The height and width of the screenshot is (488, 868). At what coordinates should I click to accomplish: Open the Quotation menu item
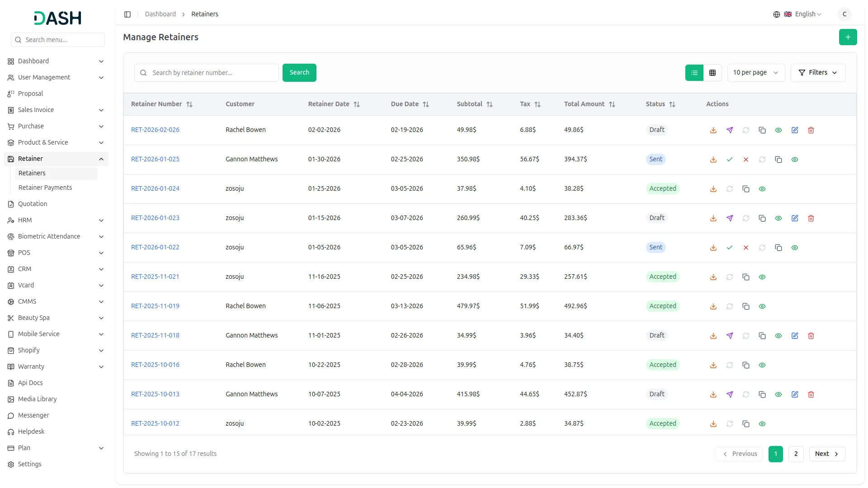[33, 204]
